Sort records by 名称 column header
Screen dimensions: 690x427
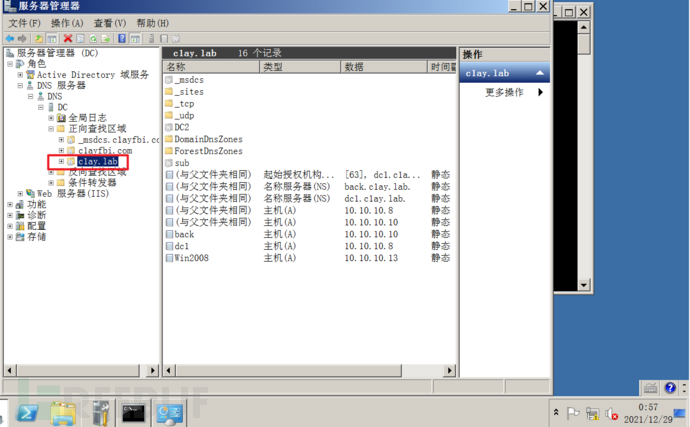pos(211,67)
